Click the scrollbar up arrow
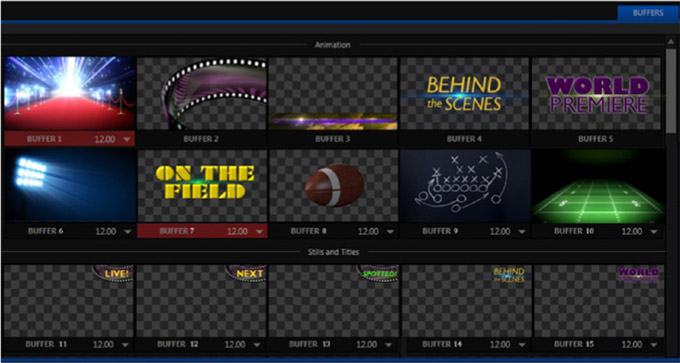 click(671, 41)
